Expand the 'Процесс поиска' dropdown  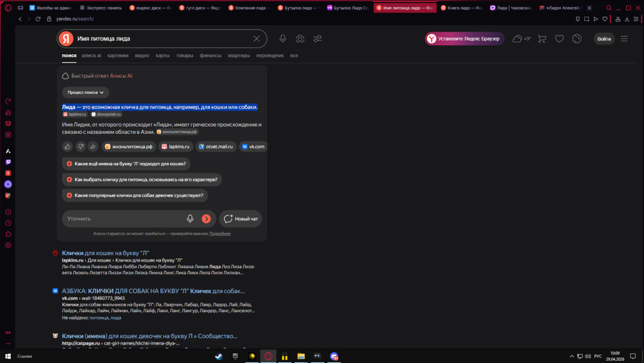85,93
